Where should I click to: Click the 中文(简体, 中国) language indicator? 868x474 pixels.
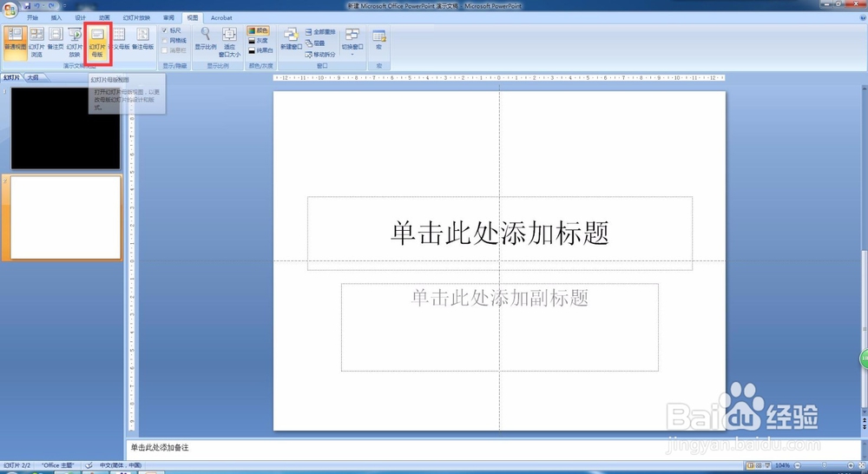120,465
